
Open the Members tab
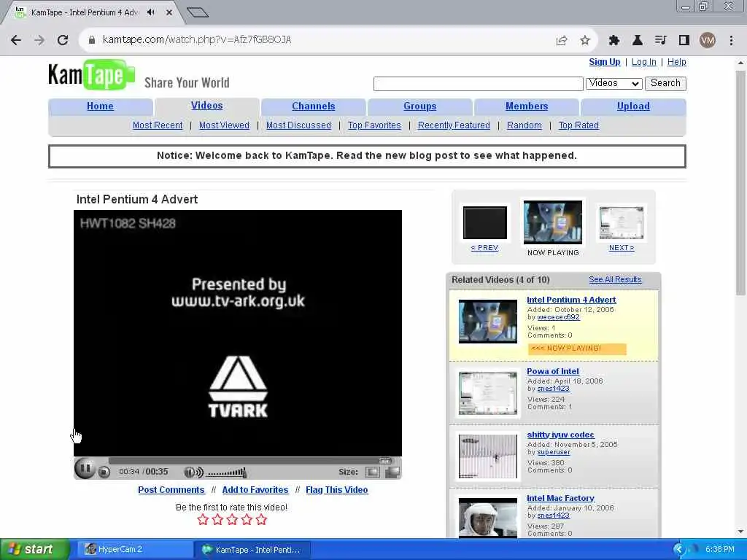527,106
